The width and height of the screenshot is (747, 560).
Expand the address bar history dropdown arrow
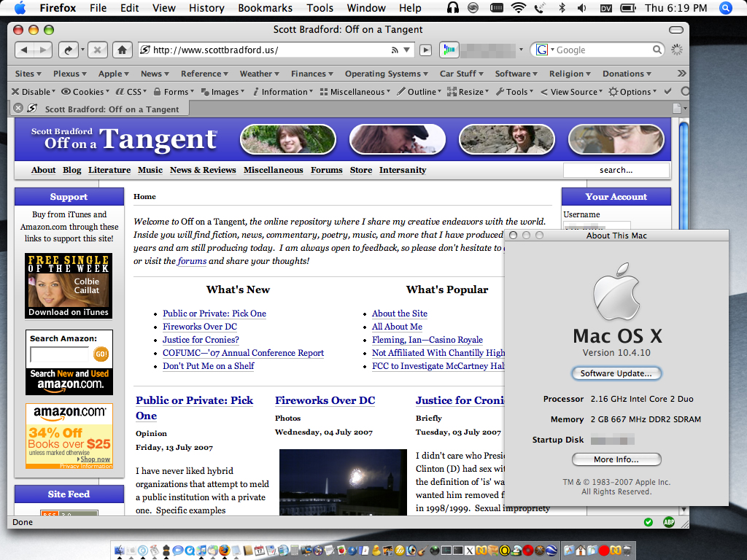407,50
